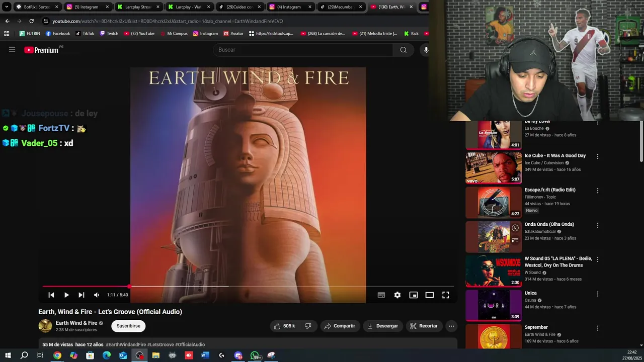The image size is (644, 362).
Task: Focus the Buscar search field
Action: click(x=303, y=50)
